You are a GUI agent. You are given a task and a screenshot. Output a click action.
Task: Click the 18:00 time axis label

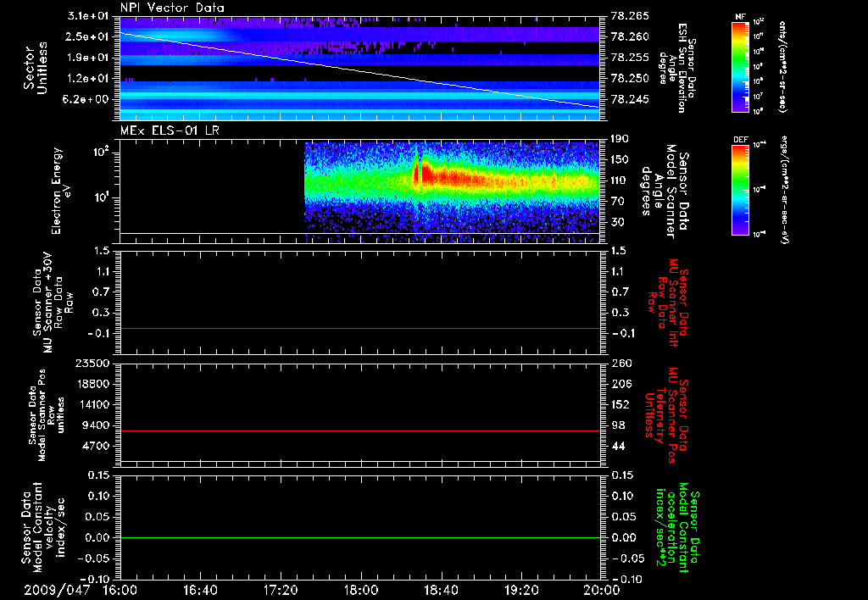click(361, 590)
